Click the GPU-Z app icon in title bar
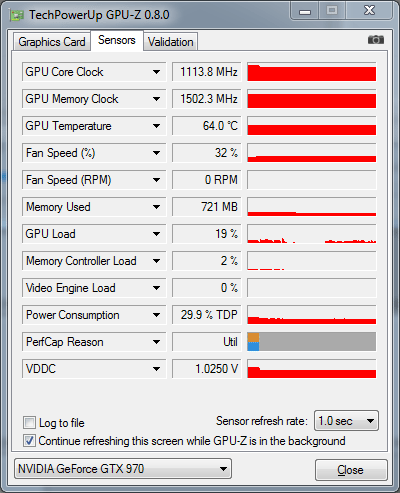 pyautogui.click(x=17, y=15)
